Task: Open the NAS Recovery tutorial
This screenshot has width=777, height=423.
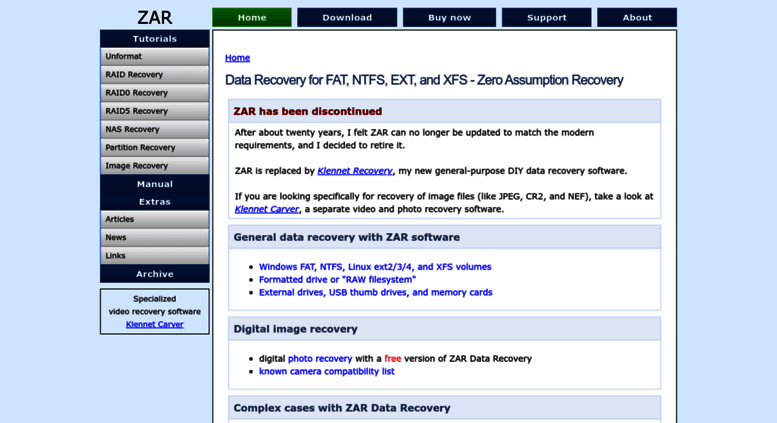Action: tap(155, 129)
